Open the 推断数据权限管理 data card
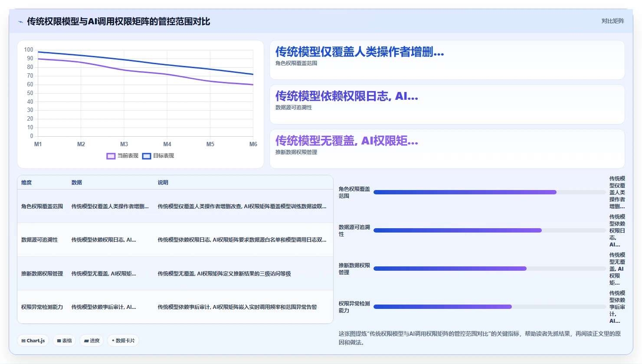Image resolution: width=642 pixels, height=364 pixels. pos(447,149)
